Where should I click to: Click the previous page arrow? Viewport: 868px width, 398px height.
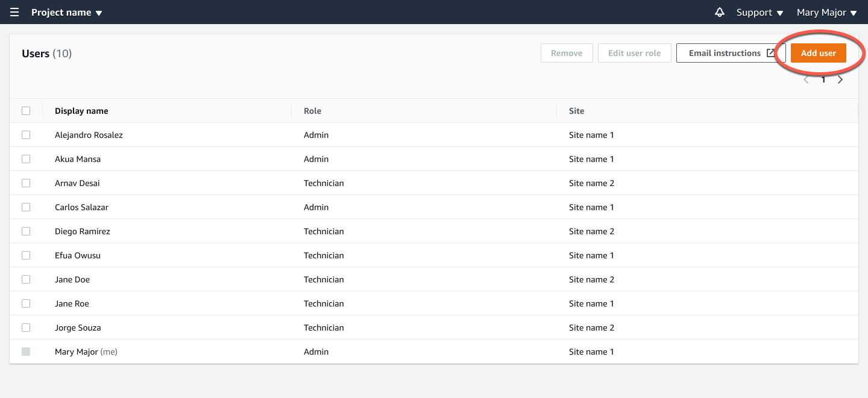807,79
